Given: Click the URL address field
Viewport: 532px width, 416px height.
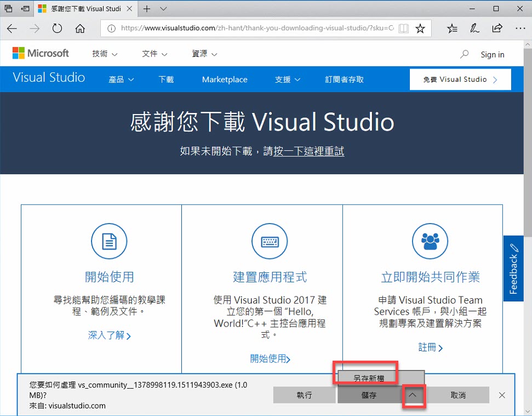Looking at the screenshot, I should coord(257,28).
